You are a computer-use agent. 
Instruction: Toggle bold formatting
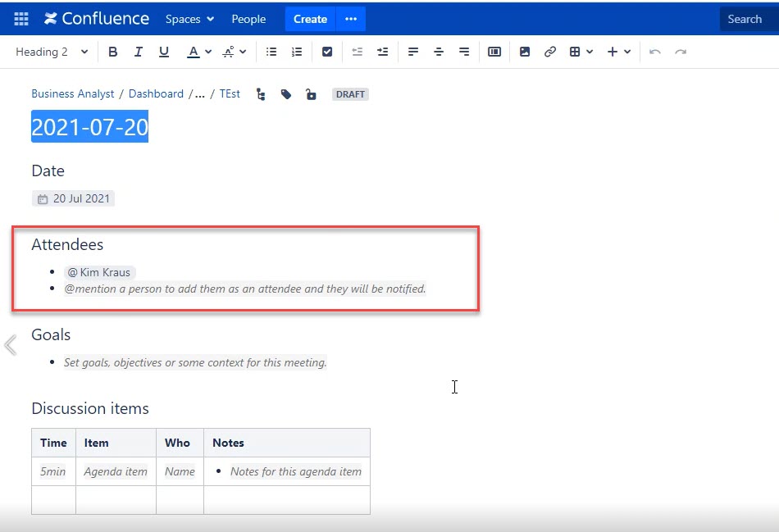(x=113, y=52)
